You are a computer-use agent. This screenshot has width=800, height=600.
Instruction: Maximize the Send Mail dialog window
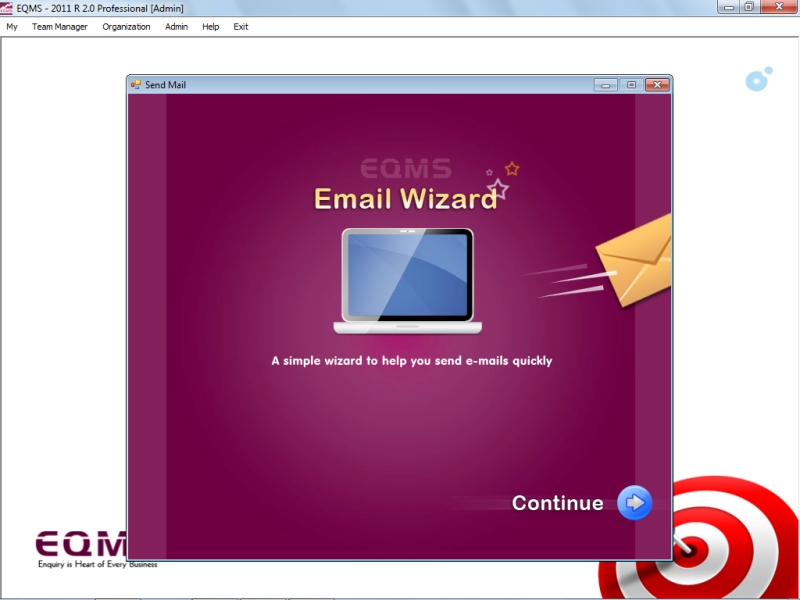coord(631,85)
